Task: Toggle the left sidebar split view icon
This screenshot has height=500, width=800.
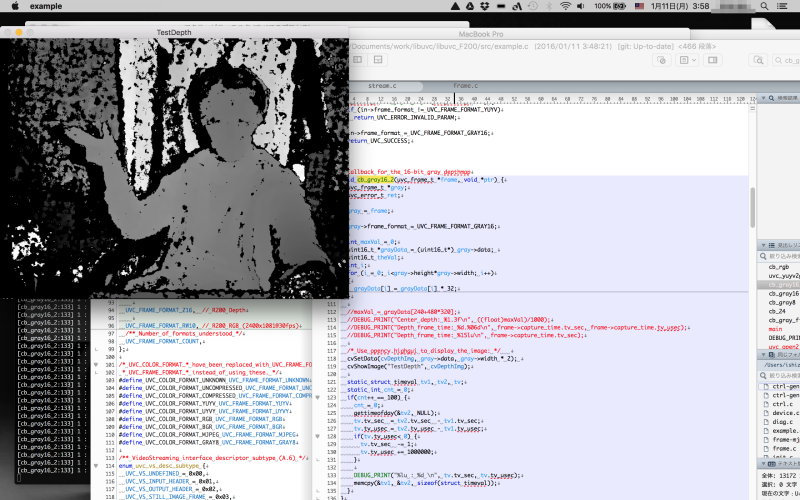Action: point(358,60)
